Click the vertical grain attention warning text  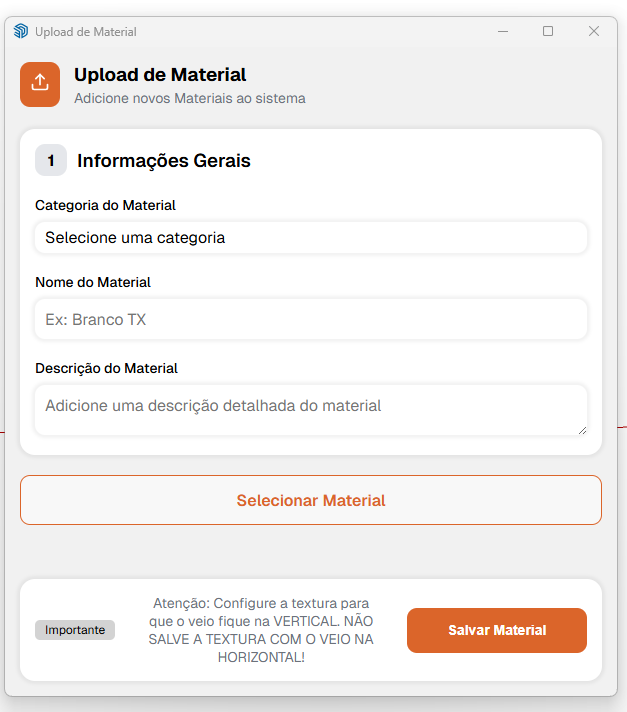point(261,630)
